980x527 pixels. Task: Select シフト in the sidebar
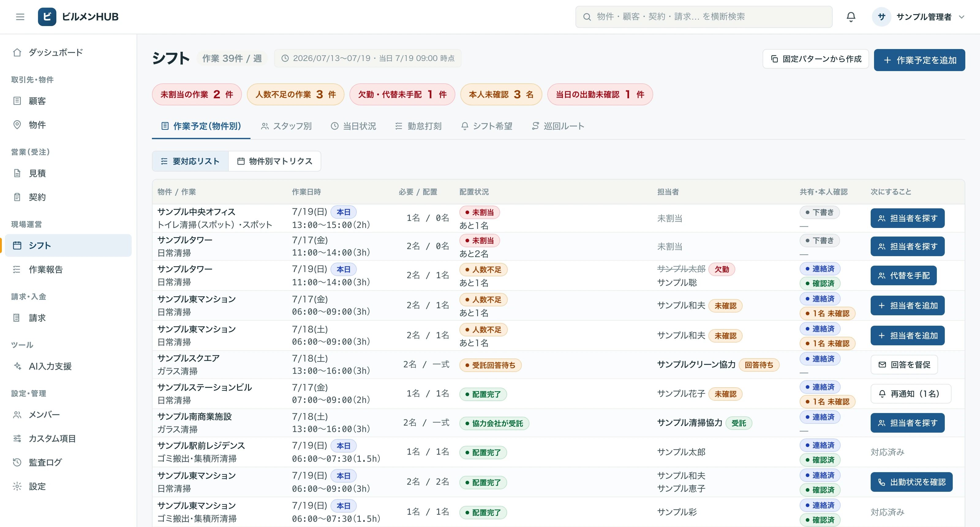69,245
